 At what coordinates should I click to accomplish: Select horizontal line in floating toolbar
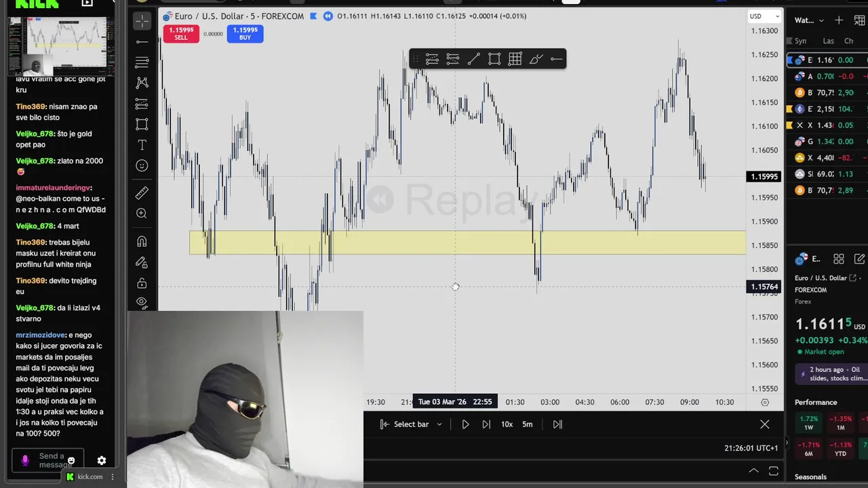point(557,60)
